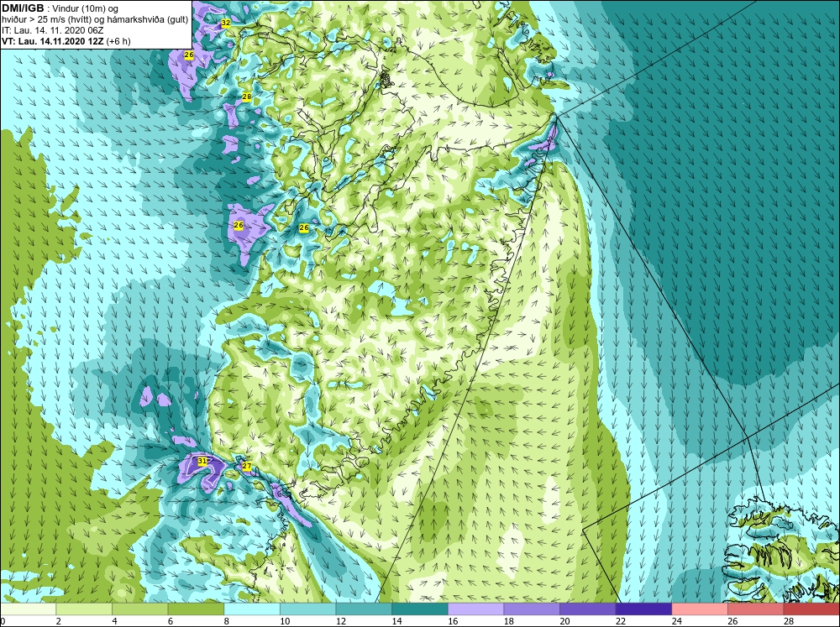Click the yellow 26 label below the 32 label

[188, 55]
